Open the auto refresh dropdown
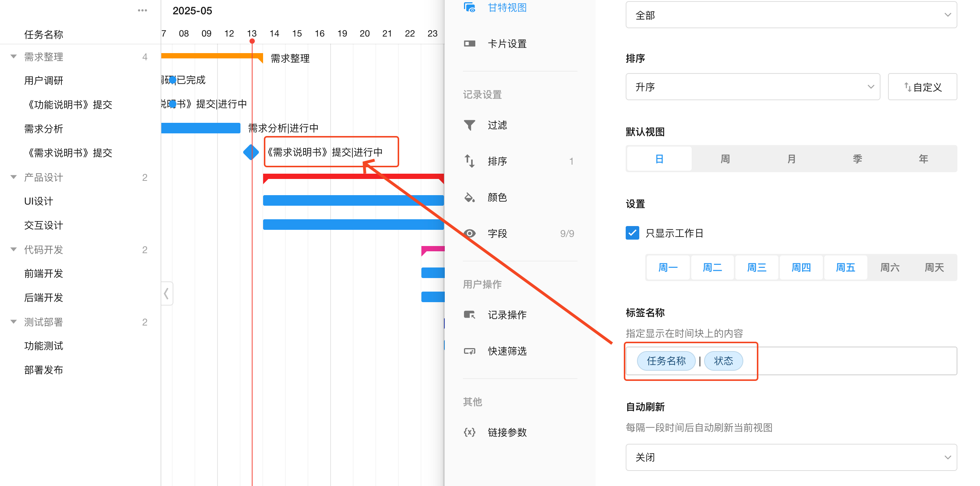980x486 pixels. click(x=791, y=457)
